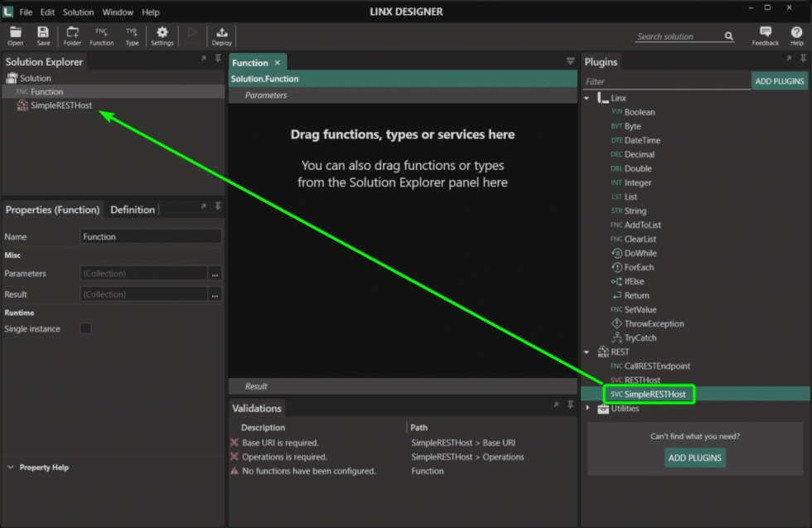This screenshot has width=812, height=528.
Task: Click the Folder icon in the toolbar
Action: (x=72, y=34)
